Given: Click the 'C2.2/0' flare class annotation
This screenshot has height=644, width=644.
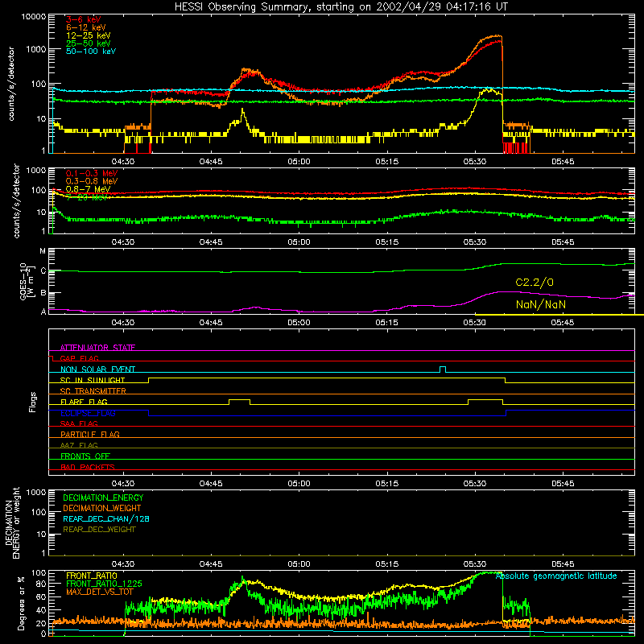Looking at the screenshot, I should point(535,283).
